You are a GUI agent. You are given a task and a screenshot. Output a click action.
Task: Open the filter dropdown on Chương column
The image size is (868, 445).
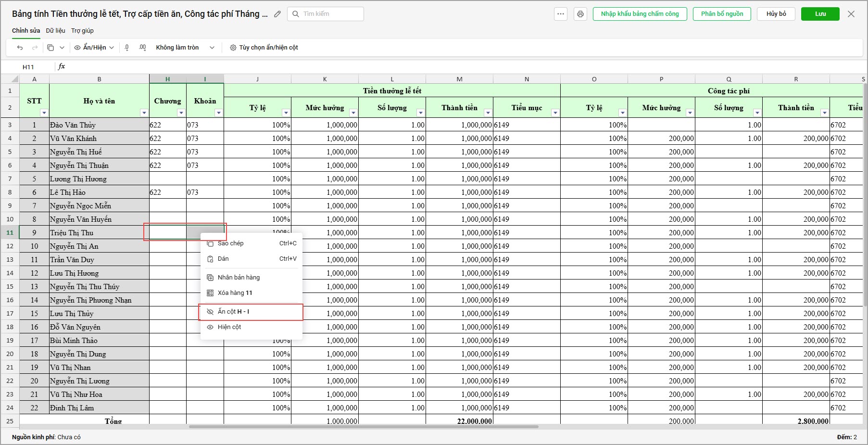181,113
